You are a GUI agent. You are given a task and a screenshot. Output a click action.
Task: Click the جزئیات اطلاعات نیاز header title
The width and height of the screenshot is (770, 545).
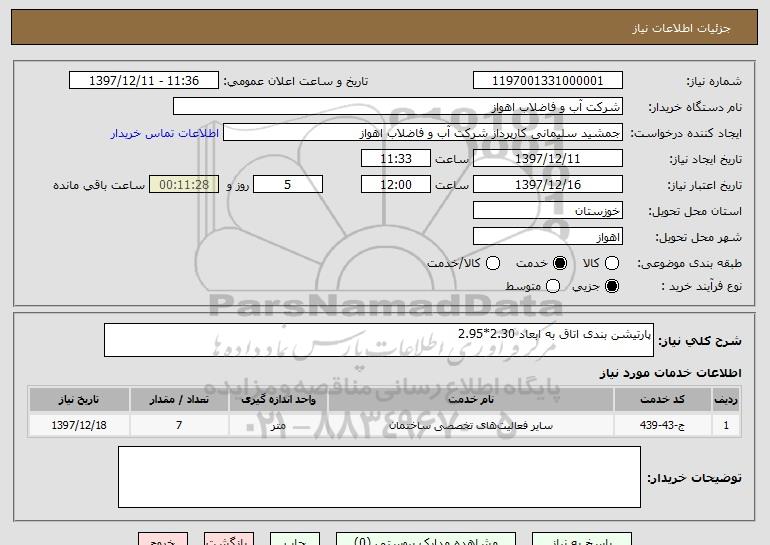point(681,28)
